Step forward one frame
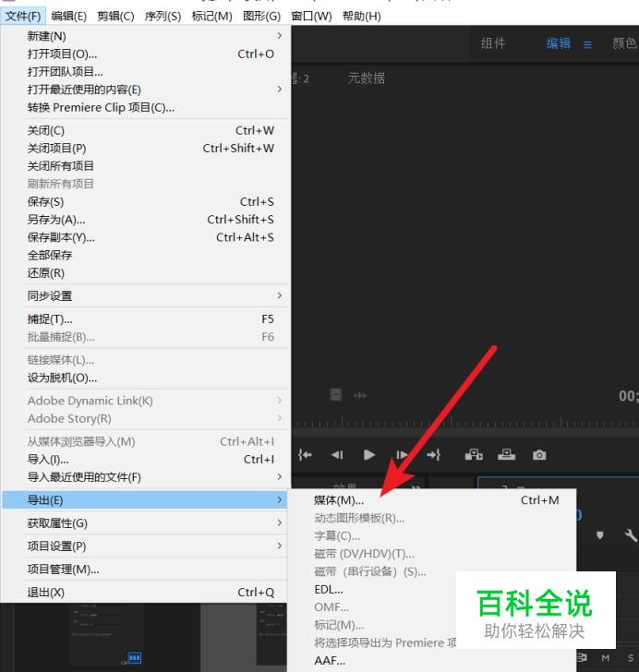Screen dimensions: 639x672 pyautogui.click(x=402, y=455)
